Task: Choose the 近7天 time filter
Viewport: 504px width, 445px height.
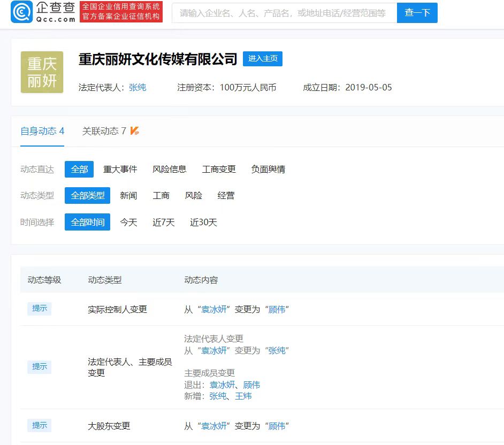Action: pos(163,223)
